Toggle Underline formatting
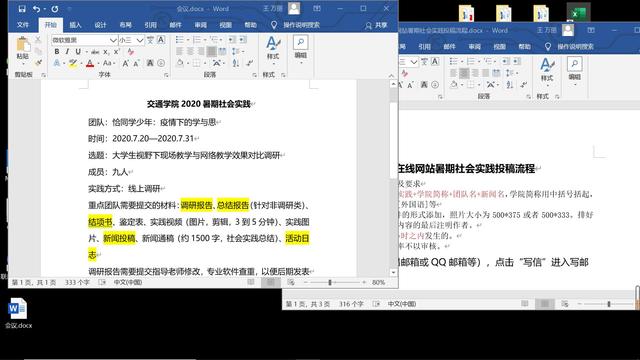This screenshot has width=640, height=360. [x=78, y=52]
